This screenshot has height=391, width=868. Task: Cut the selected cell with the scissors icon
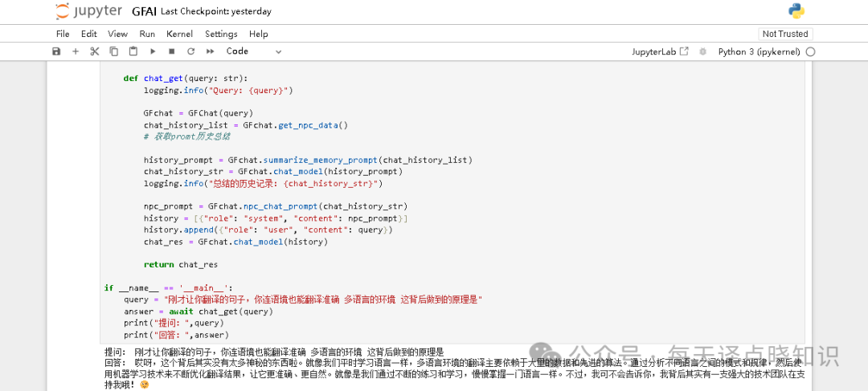95,51
